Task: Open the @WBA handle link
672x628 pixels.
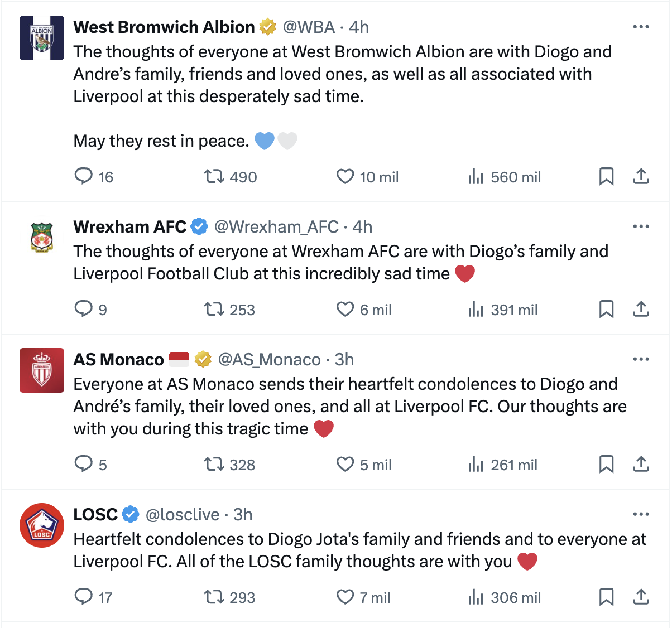Action: point(309,27)
